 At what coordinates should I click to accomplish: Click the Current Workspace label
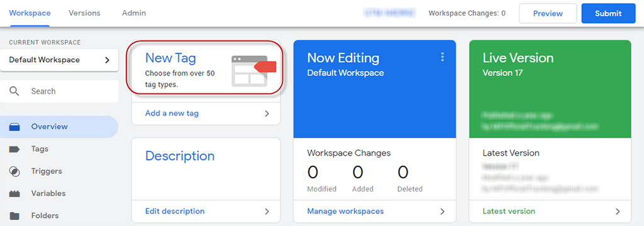[x=45, y=42]
